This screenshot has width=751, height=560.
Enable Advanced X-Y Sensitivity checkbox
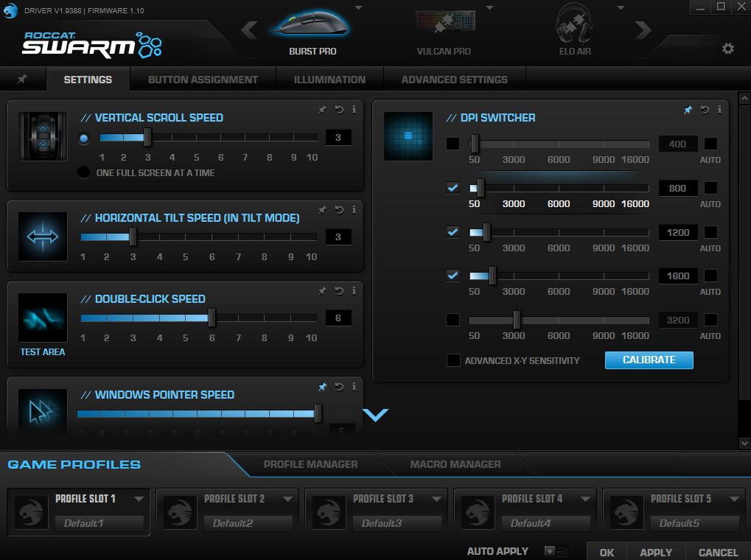point(453,360)
